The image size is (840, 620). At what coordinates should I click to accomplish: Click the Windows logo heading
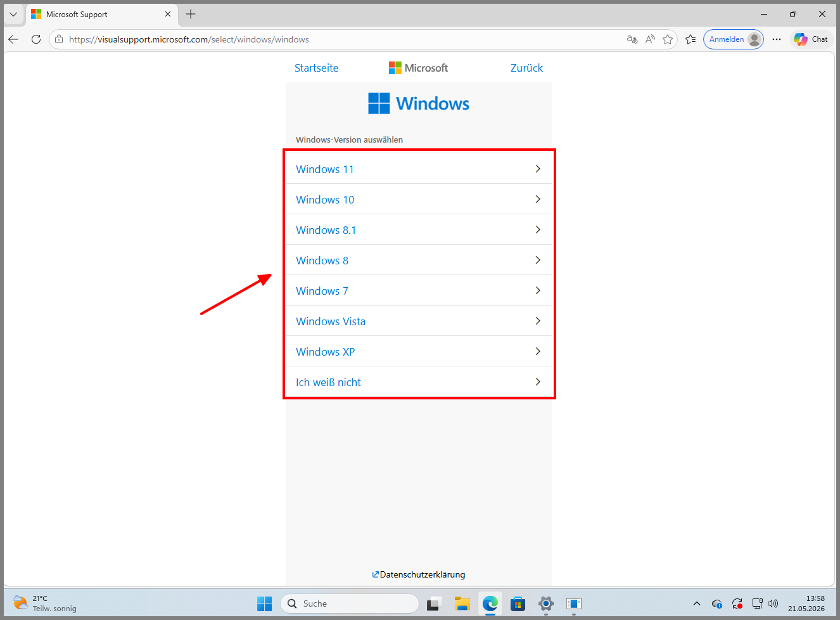[x=419, y=103]
